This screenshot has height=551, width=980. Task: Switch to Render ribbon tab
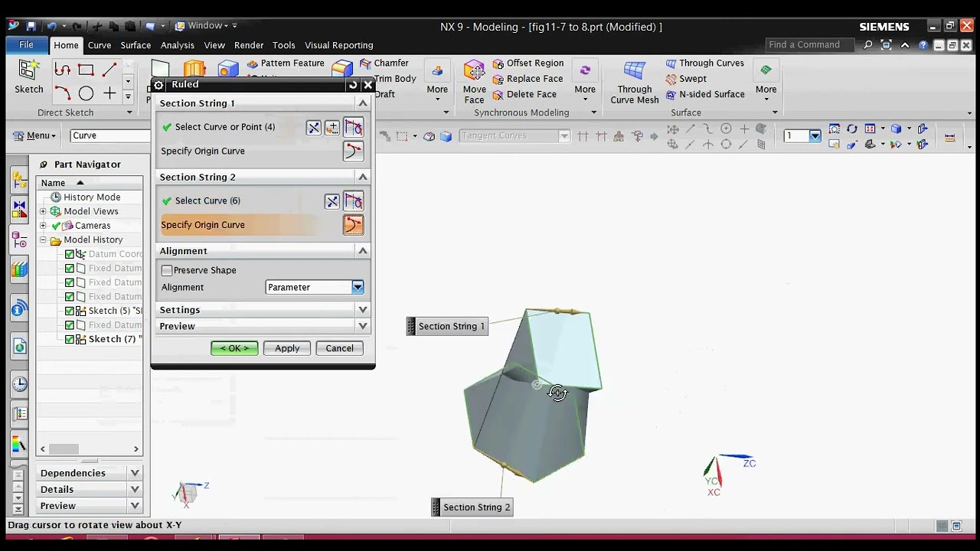[249, 45]
